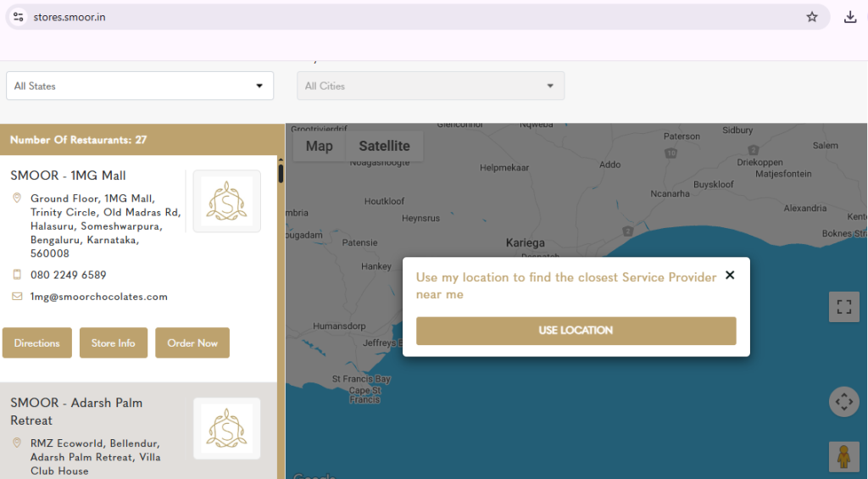The height and width of the screenshot is (479, 868).
Task: Open the All Cities dropdown
Action: pos(430,86)
